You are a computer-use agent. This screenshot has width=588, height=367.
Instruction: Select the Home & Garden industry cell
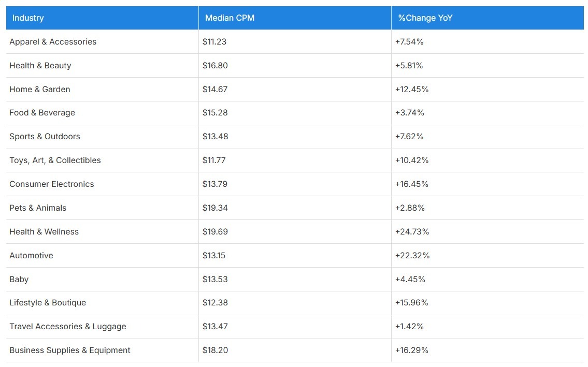point(40,90)
